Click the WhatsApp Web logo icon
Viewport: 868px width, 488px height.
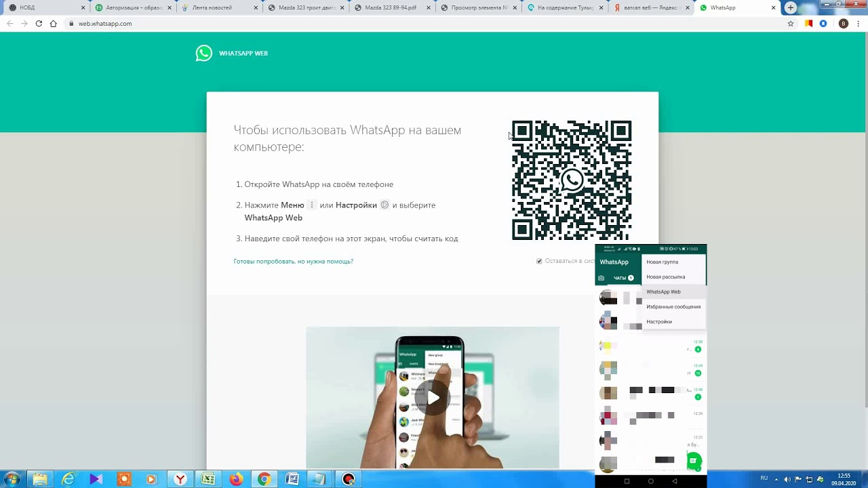(204, 53)
